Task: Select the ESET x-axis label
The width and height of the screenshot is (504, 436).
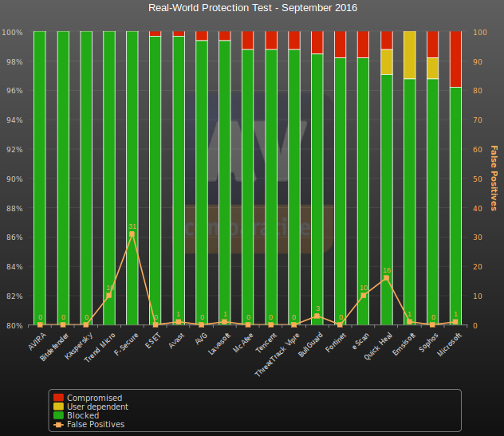Action: coord(152,341)
